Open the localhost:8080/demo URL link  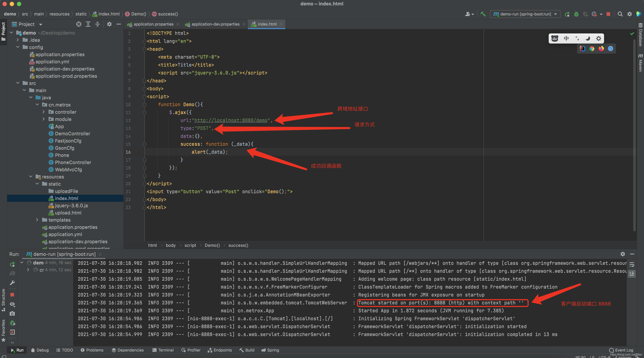click(231, 120)
